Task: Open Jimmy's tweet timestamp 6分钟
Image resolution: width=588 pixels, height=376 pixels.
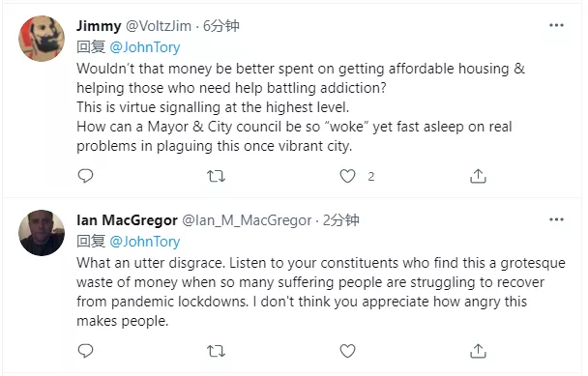Action: click(x=220, y=26)
